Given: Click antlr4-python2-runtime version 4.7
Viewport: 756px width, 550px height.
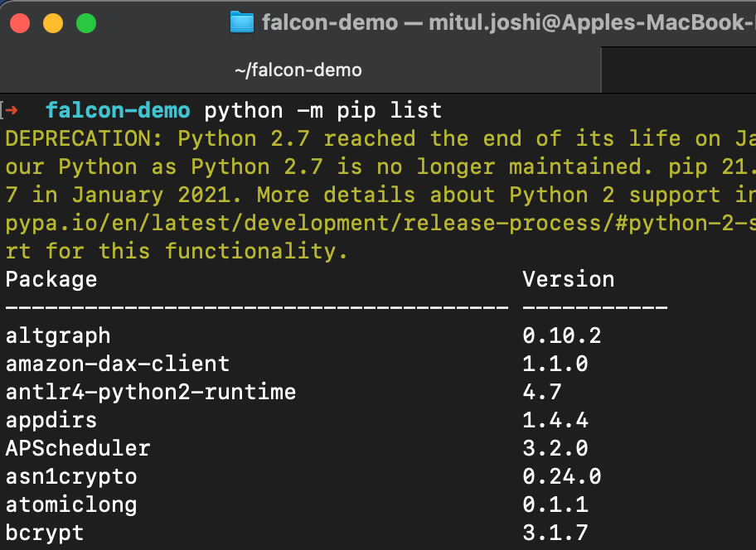Looking at the screenshot, I should [542, 392].
